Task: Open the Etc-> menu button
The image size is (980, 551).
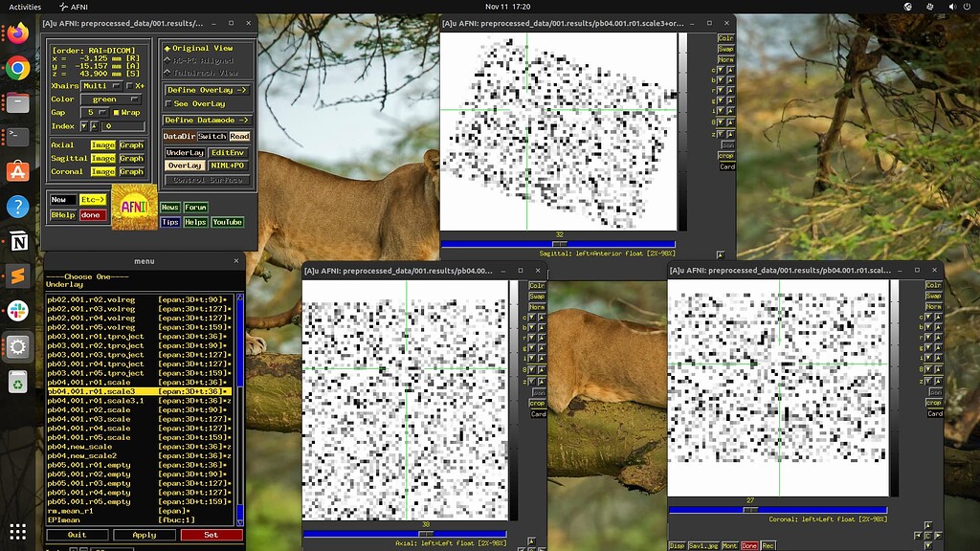Action: tap(93, 200)
